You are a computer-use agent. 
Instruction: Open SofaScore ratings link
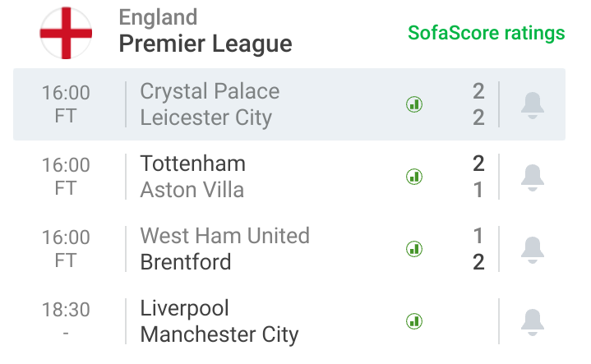(x=487, y=33)
